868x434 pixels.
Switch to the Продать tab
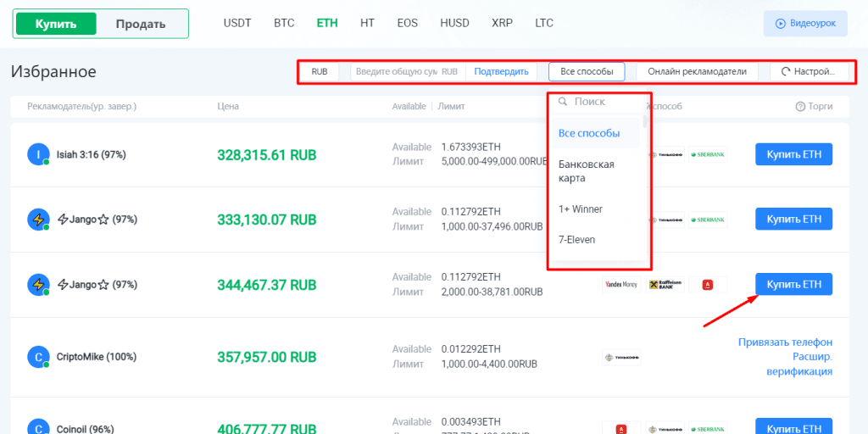(x=141, y=24)
